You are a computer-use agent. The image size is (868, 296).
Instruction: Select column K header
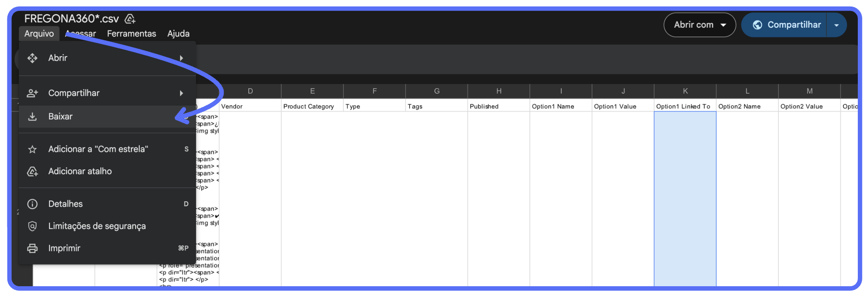(x=685, y=91)
